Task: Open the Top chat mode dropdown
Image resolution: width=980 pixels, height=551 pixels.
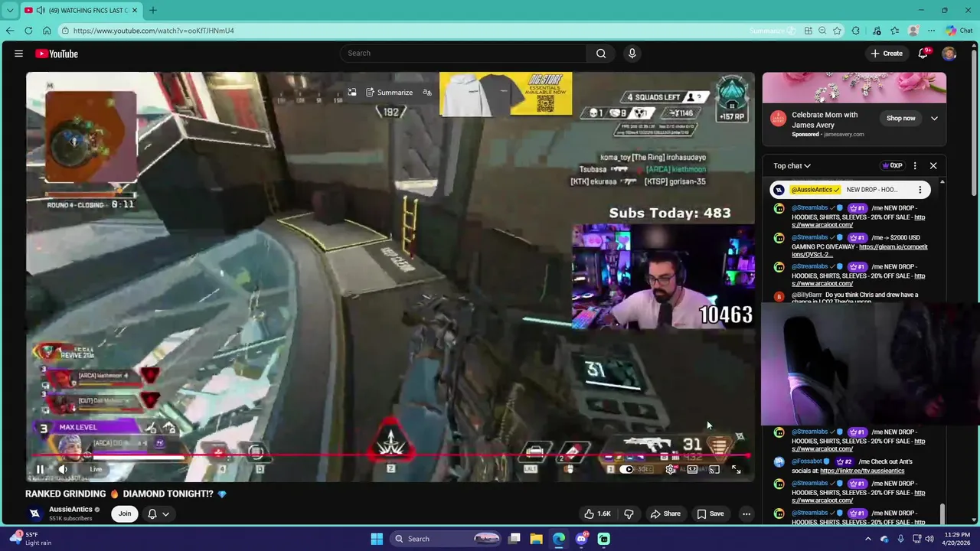Action: (792, 165)
